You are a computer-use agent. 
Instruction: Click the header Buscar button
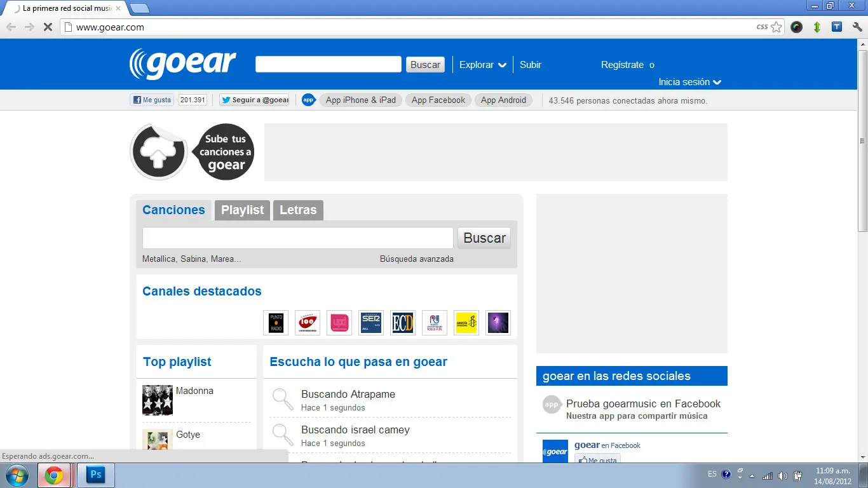(x=425, y=65)
